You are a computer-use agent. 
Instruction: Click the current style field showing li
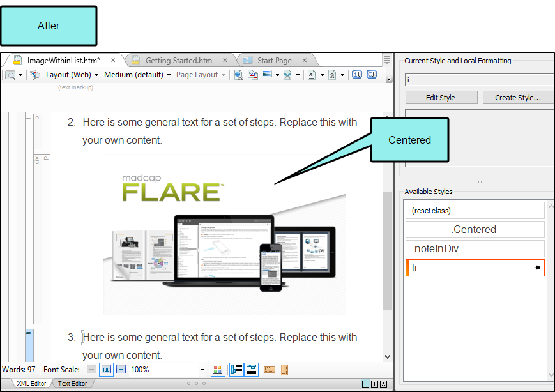[479, 80]
